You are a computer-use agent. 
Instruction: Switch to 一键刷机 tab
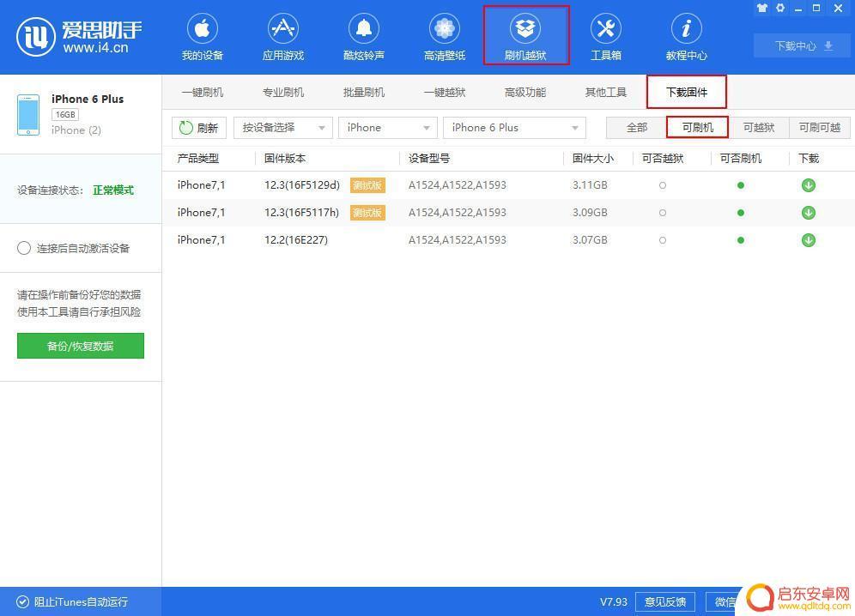pos(203,92)
